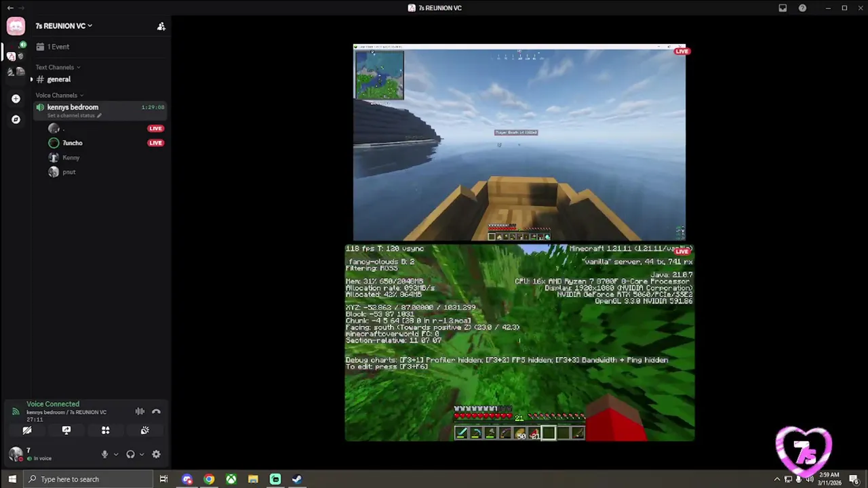Disconnect from voice with hang-up icon

click(x=156, y=411)
